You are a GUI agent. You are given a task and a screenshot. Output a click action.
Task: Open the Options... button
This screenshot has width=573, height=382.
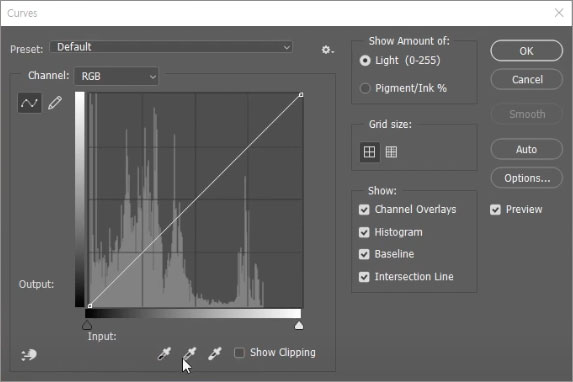click(x=526, y=178)
